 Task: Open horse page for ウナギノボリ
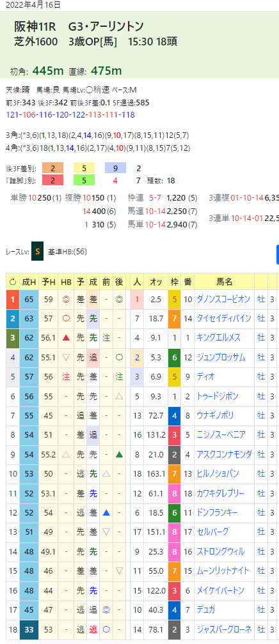pos(218,416)
